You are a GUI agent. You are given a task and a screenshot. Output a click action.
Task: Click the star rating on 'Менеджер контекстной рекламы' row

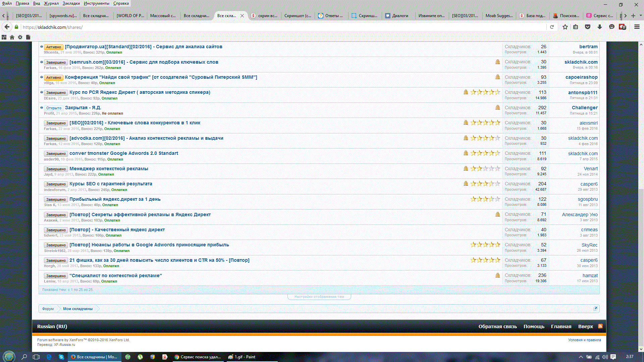click(x=485, y=168)
